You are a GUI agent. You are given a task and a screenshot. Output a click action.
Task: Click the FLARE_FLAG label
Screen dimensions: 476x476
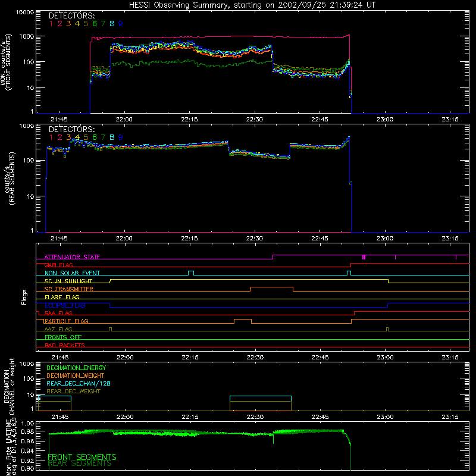coord(62,297)
